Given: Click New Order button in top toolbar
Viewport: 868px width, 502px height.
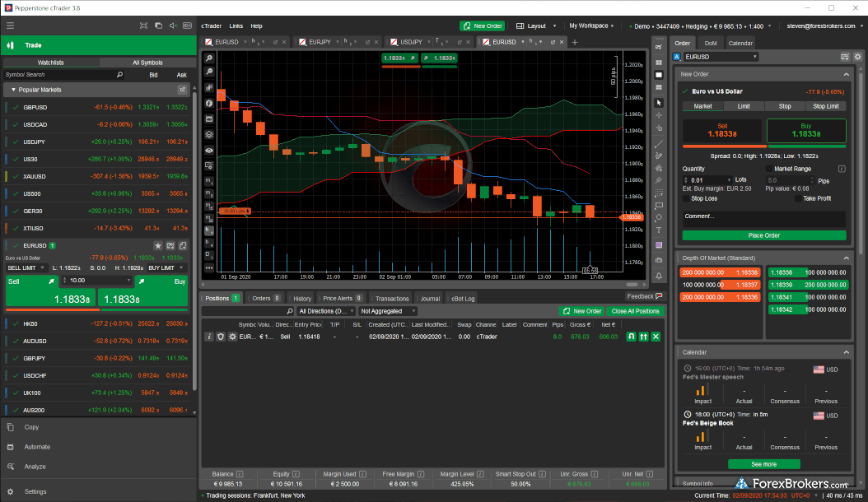Looking at the screenshot, I should coord(482,26).
